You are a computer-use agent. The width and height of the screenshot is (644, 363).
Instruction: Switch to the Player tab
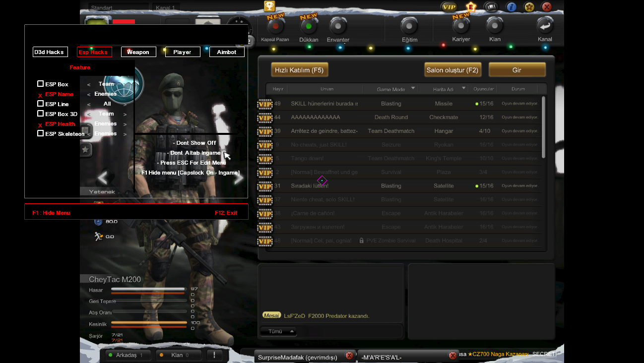pos(183,52)
